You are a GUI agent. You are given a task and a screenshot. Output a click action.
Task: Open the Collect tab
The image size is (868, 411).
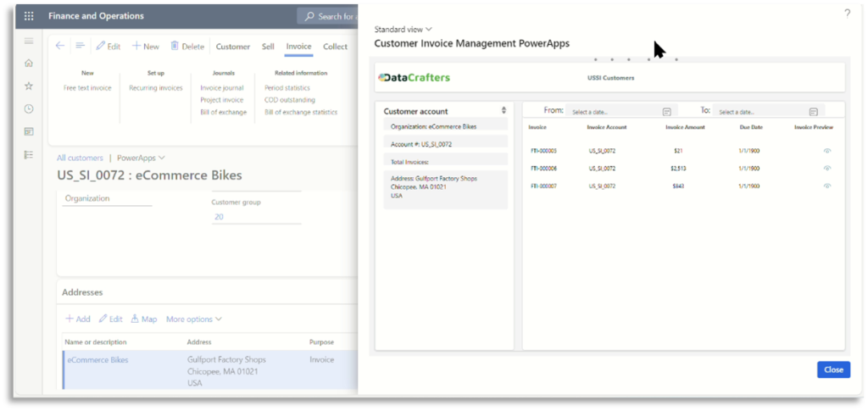pos(336,47)
